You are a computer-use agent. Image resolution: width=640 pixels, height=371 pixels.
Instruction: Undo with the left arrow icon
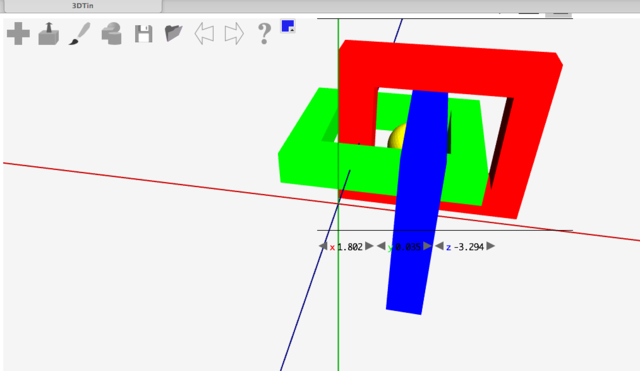pos(204,33)
